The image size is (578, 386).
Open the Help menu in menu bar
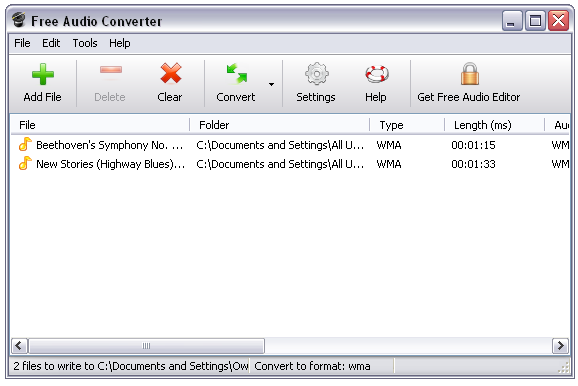(x=119, y=43)
